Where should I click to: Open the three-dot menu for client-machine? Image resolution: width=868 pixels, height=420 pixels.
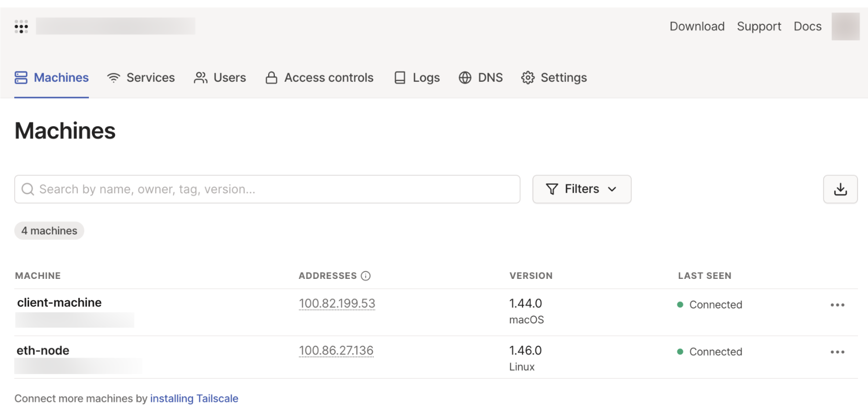837,305
